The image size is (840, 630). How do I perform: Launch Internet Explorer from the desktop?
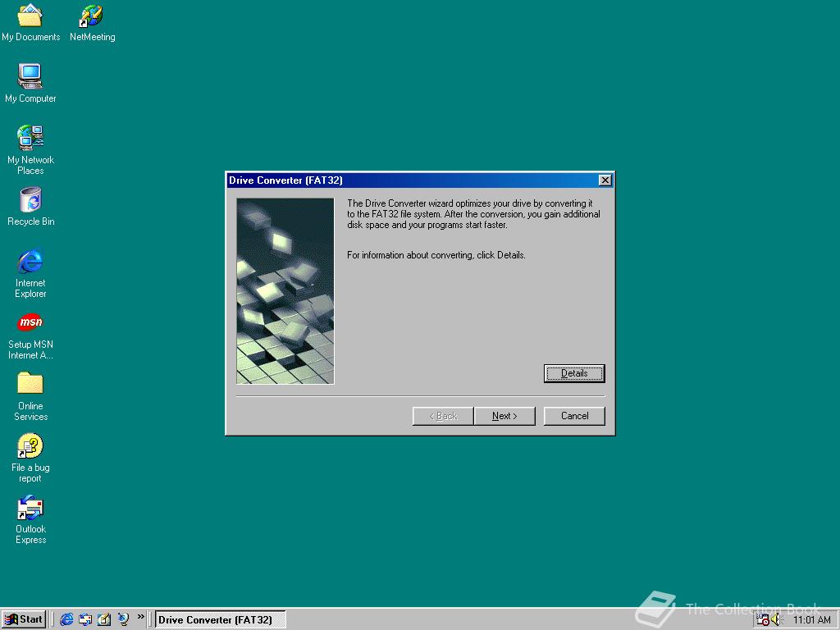pyautogui.click(x=30, y=263)
